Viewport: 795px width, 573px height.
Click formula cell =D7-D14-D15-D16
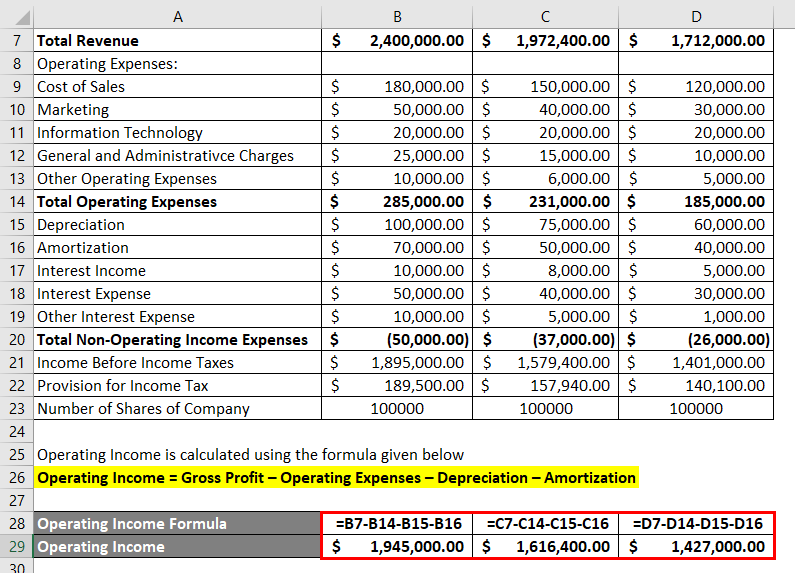696,523
